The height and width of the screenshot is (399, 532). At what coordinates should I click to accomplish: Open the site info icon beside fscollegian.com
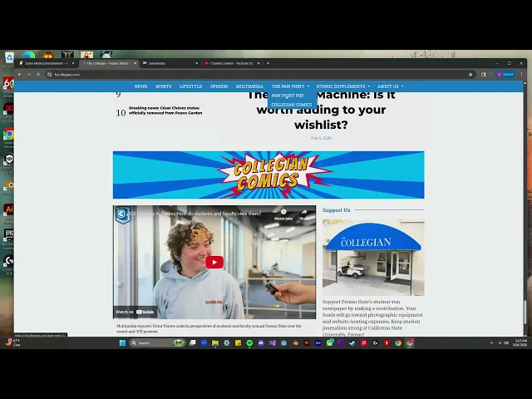[50, 74]
